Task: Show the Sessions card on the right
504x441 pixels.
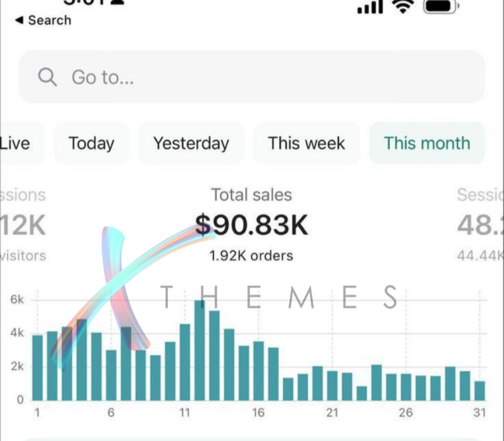Action: point(481,225)
